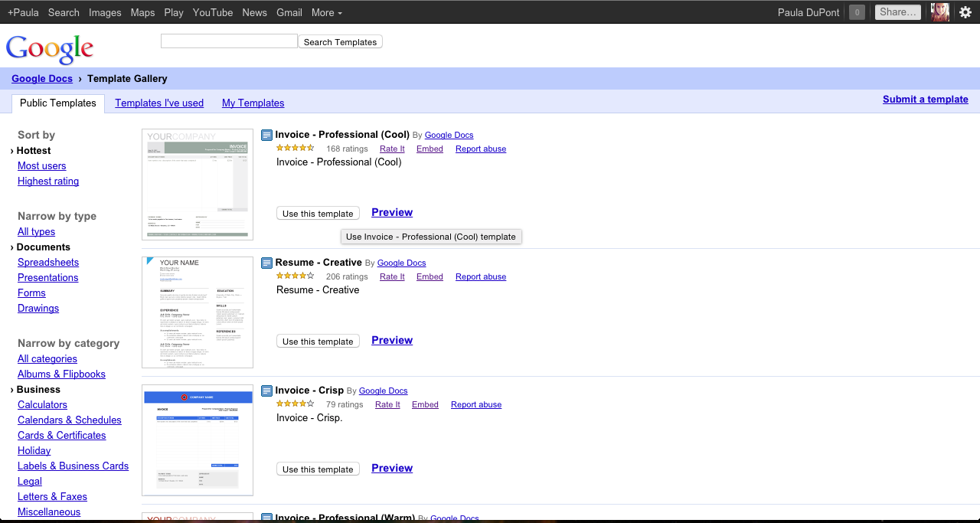Viewport: 980px width, 523px height.
Task: Click Rate It for Resume - Creative
Action: (x=392, y=277)
